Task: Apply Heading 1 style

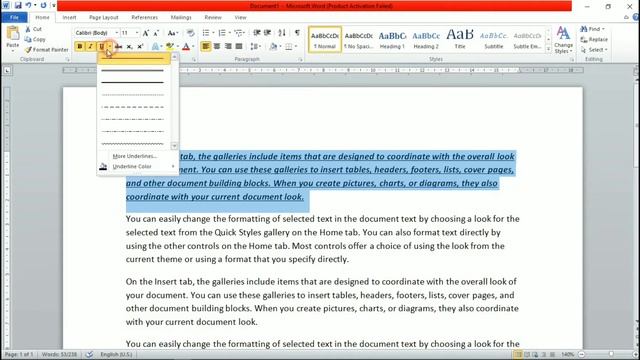Action: [x=392, y=40]
